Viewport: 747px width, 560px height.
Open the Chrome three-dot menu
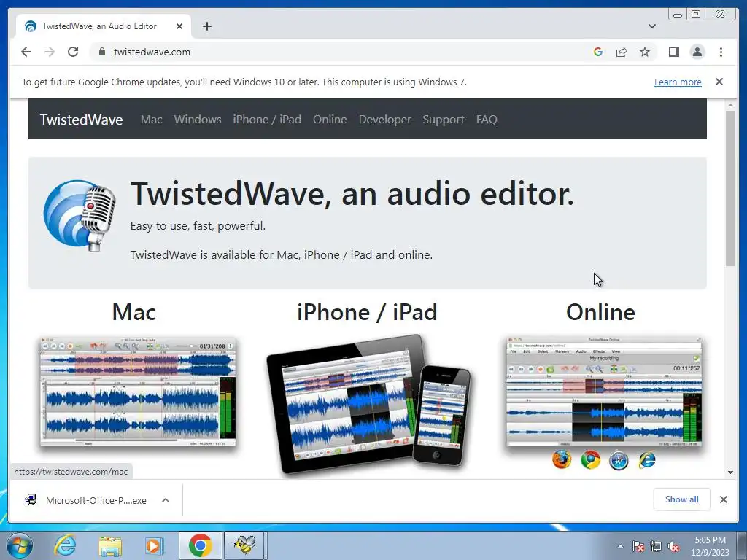tap(721, 52)
